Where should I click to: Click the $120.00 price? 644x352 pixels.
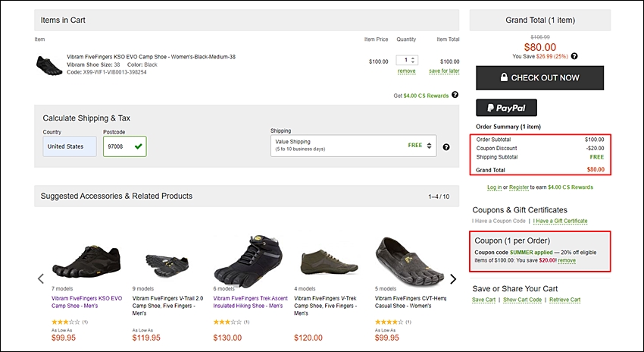point(308,338)
